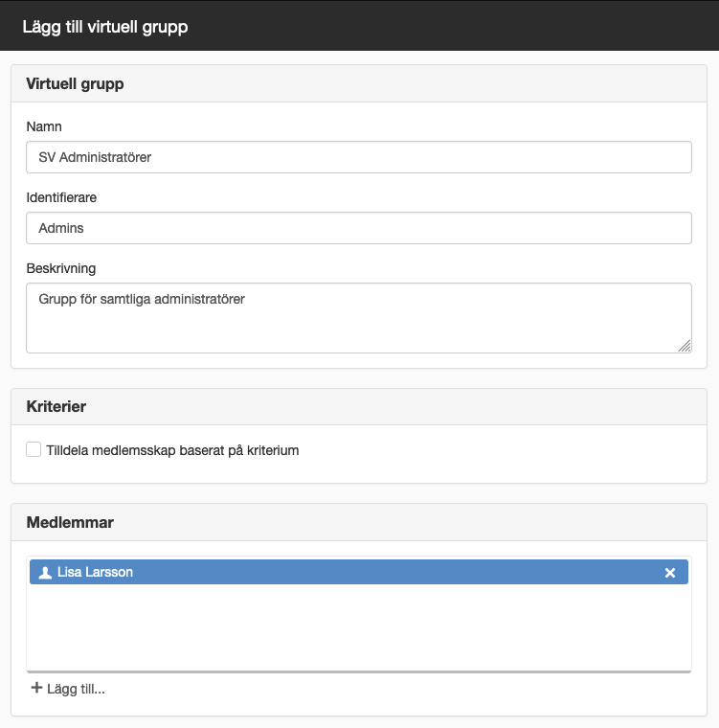The width and height of the screenshot is (719, 728).
Task: Focus the Identifierare field containing Admins
Action: [x=359, y=228]
